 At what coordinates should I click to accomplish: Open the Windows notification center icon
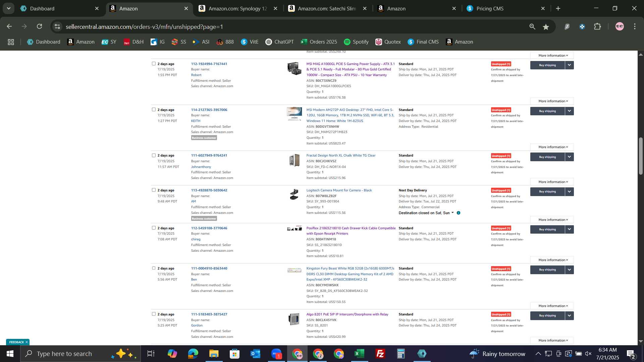[631, 354]
